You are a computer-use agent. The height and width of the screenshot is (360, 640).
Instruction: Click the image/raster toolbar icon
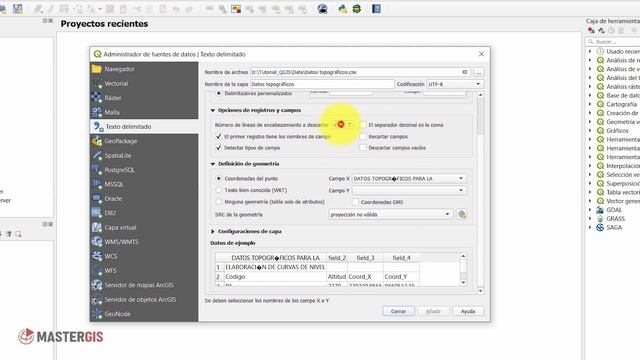[236, 9]
